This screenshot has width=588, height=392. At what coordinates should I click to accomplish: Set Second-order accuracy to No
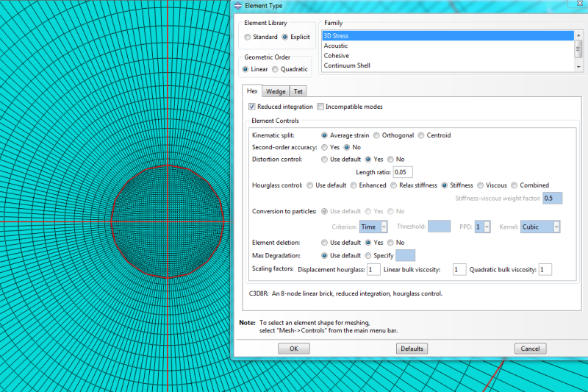click(346, 147)
